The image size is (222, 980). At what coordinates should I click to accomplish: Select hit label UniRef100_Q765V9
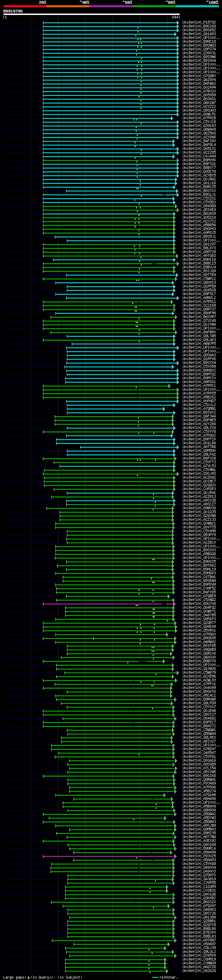point(199,955)
